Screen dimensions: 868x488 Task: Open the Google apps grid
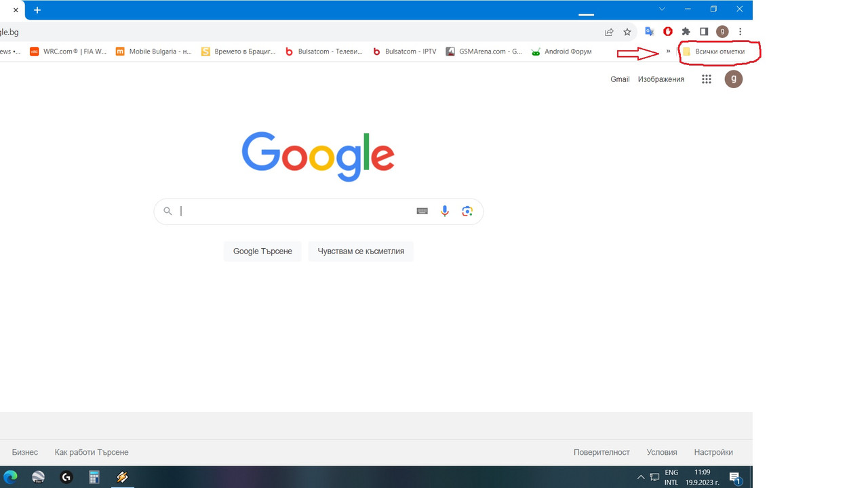pos(706,79)
